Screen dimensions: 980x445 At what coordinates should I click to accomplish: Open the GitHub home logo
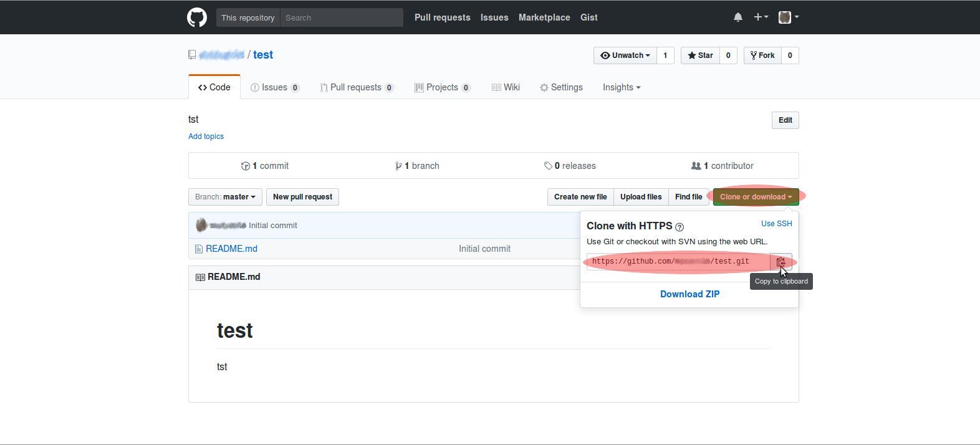[x=197, y=17]
